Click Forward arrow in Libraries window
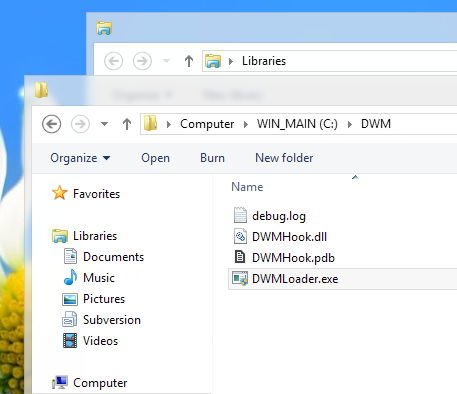The width and height of the screenshot is (457, 394). pos(142,61)
